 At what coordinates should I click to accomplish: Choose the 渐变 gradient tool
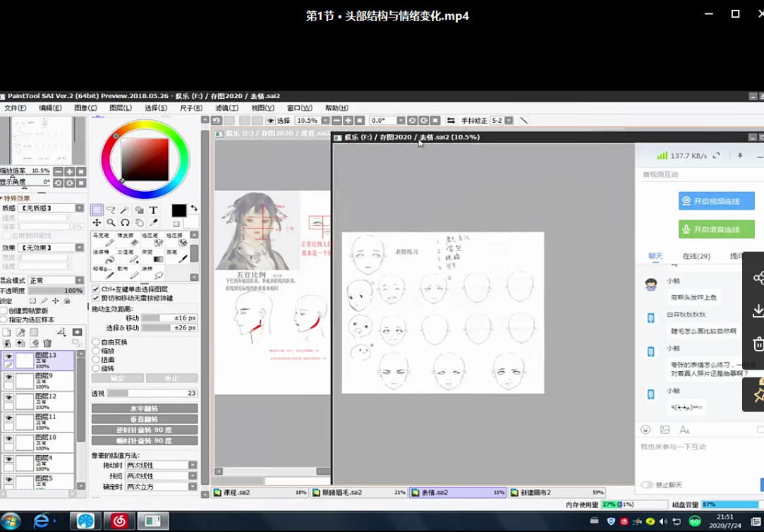(152, 255)
